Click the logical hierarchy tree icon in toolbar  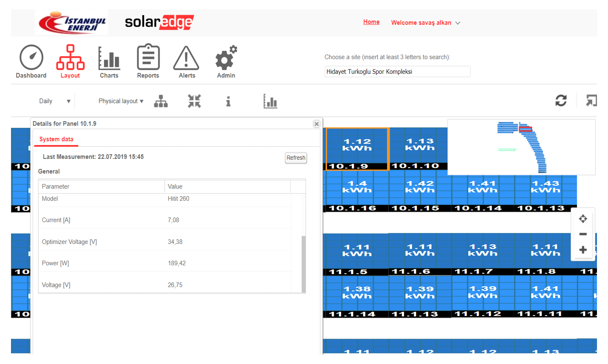point(161,101)
